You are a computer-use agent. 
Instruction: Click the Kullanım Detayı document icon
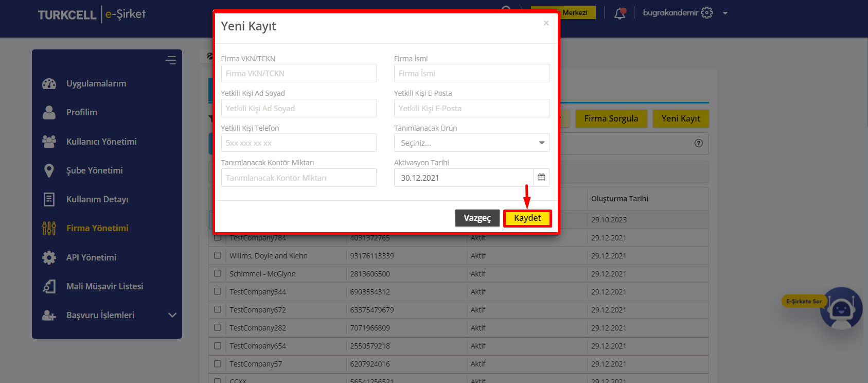point(49,199)
